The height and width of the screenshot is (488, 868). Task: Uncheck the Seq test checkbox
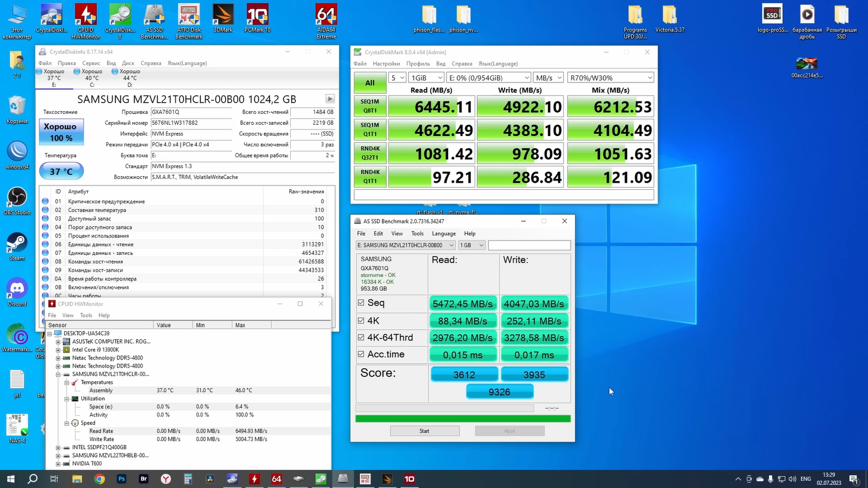pos(361,303)
